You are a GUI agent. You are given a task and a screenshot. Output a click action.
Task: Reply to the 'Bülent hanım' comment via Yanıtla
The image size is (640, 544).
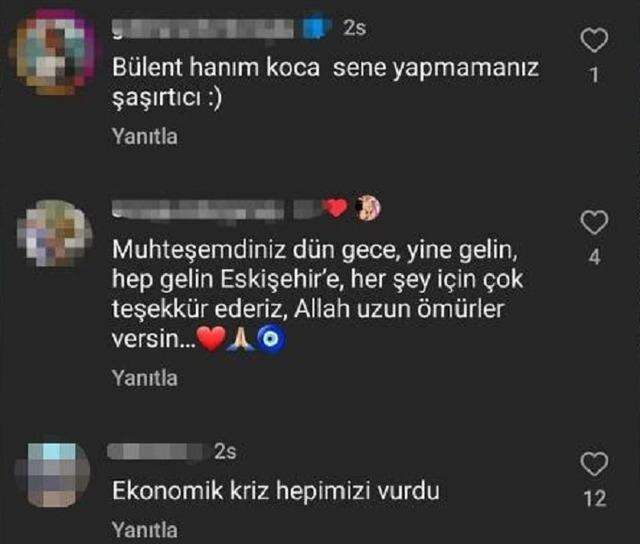(x=145, y=136)
